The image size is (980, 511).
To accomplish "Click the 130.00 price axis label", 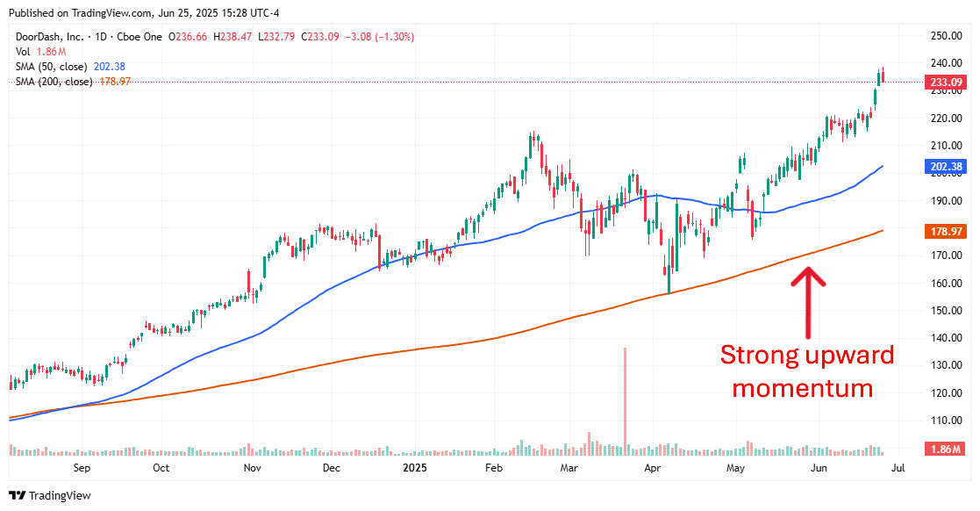I will coord(947,365).
